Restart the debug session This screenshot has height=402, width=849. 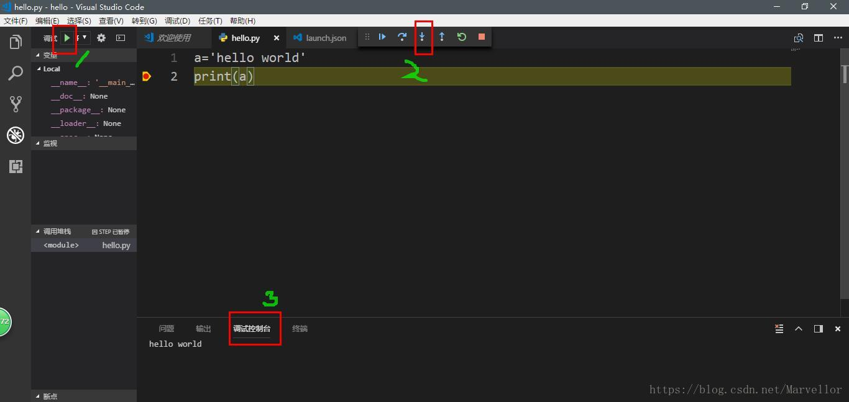point(461,37)
